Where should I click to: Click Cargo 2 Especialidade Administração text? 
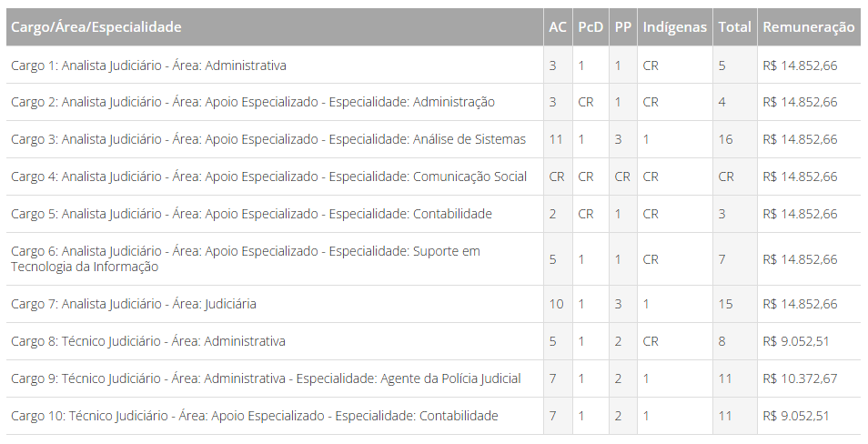tap(253, 103)
